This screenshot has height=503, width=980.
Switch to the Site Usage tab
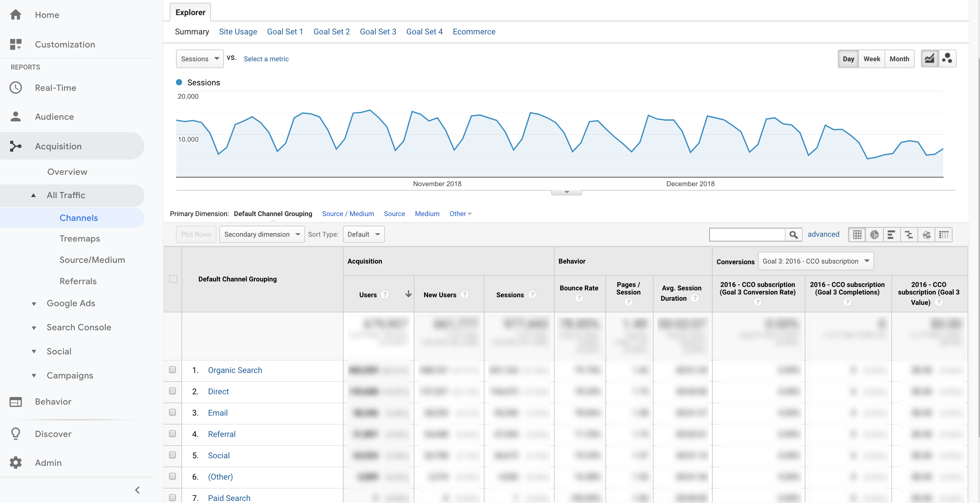point(238,32)
